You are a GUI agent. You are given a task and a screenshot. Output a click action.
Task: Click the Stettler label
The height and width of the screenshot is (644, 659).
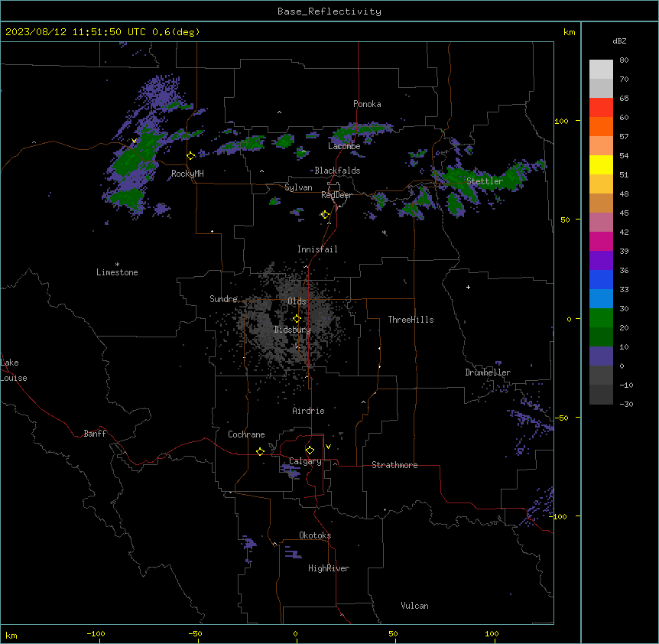pos(485,181)
